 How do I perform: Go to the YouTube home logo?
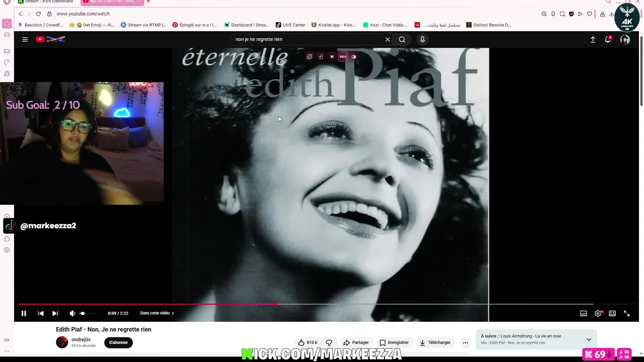(50, 39)
